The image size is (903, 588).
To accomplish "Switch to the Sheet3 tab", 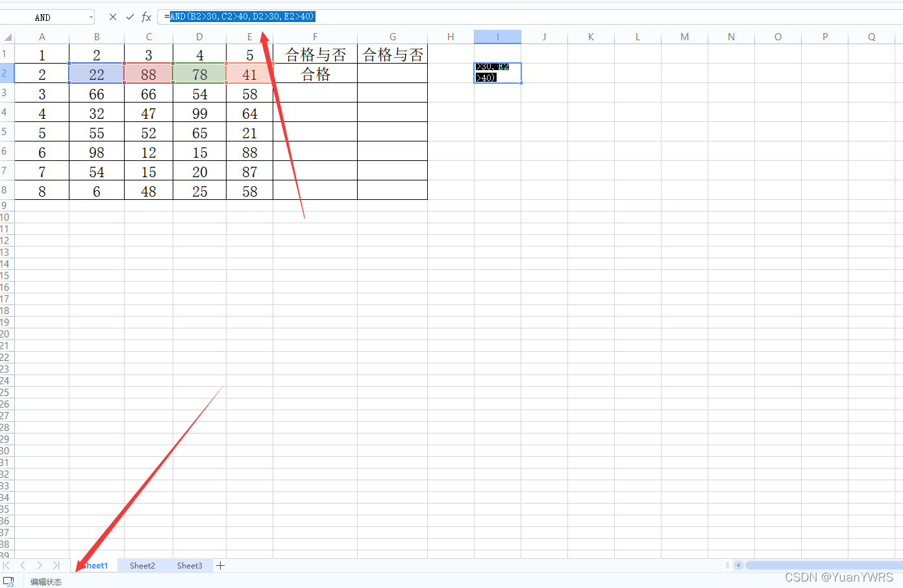I will tap(190, 565).
